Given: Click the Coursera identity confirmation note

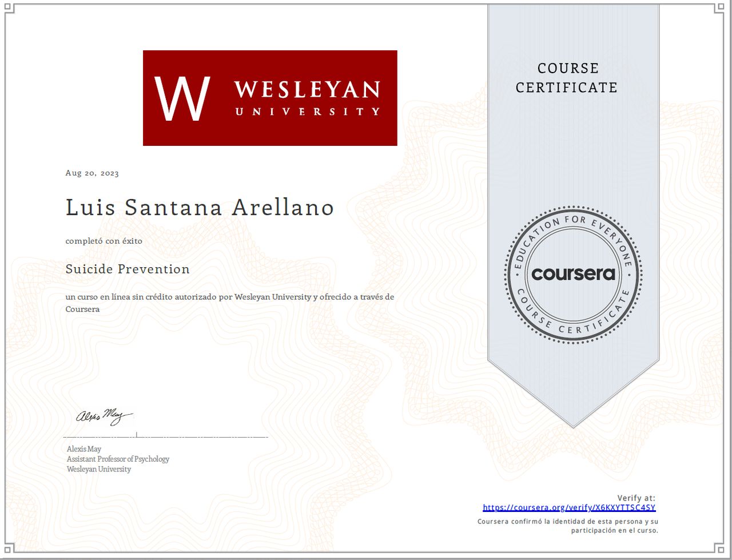Looking at the screenshot, I should pyautogui.click(x=568, y=526).
